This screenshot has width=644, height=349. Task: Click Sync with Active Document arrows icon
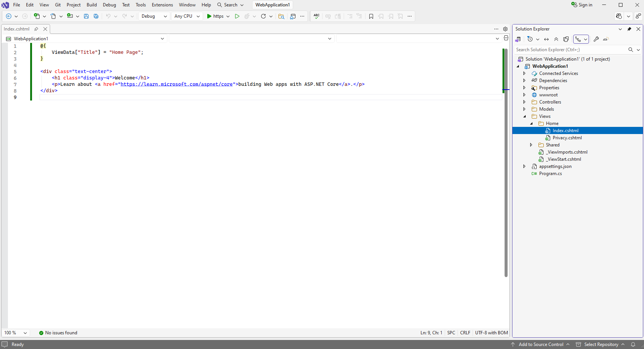pyautogui.click(x=546, y=39)
